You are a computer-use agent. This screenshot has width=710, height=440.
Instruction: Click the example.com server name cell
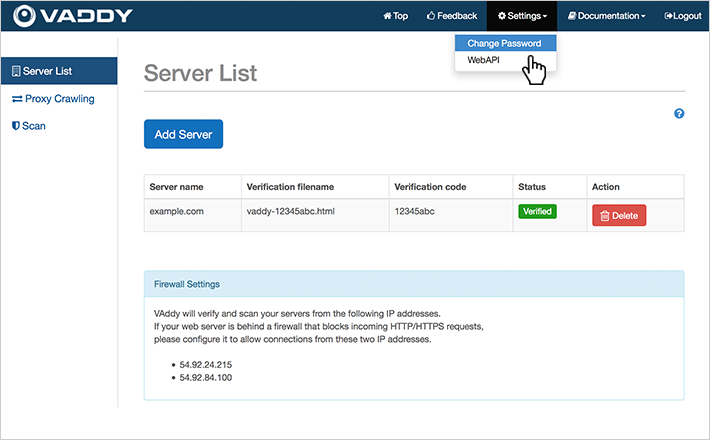click(x=193, y=215)
